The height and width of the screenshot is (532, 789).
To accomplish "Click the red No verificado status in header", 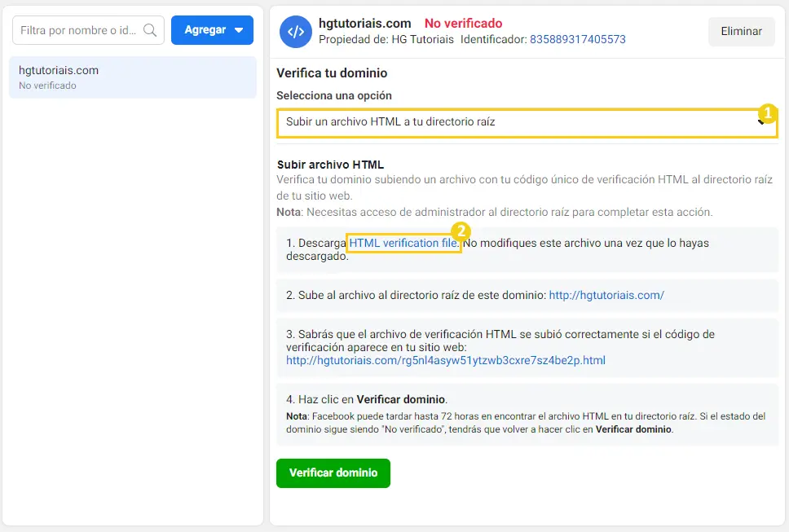I will (x=464, y=23).
